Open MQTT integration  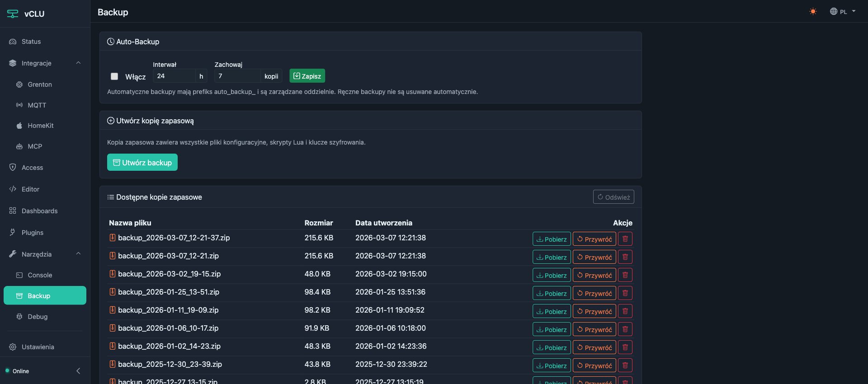tap(45, 105)
